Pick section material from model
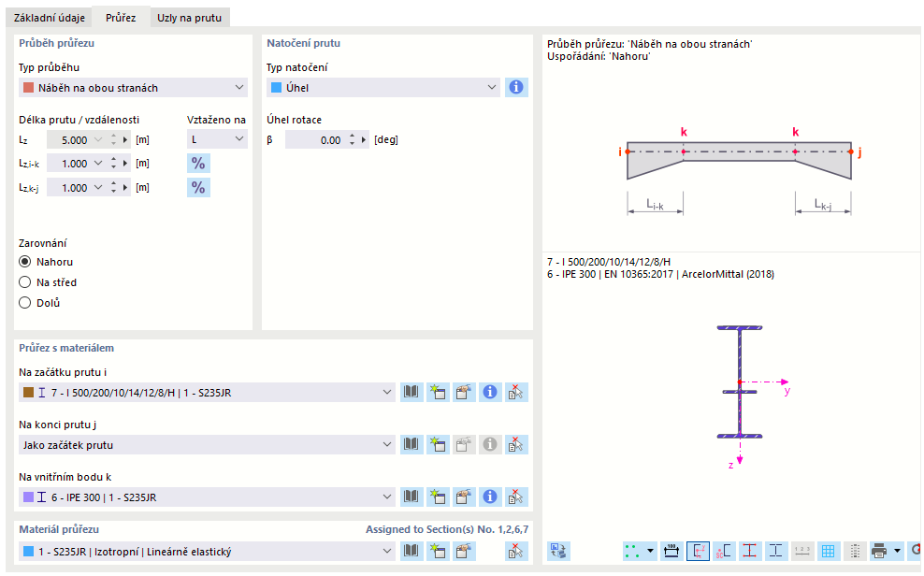 pyautogui.click(x=516, y=552)
